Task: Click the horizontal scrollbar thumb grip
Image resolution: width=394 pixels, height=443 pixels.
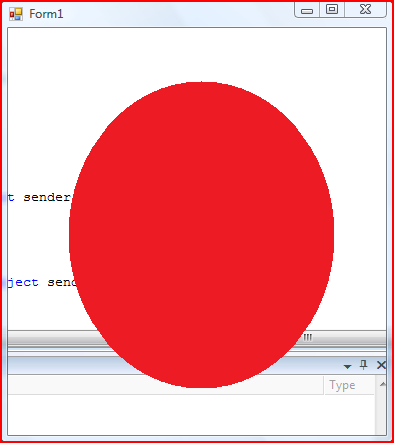Action: pos(307,337)
